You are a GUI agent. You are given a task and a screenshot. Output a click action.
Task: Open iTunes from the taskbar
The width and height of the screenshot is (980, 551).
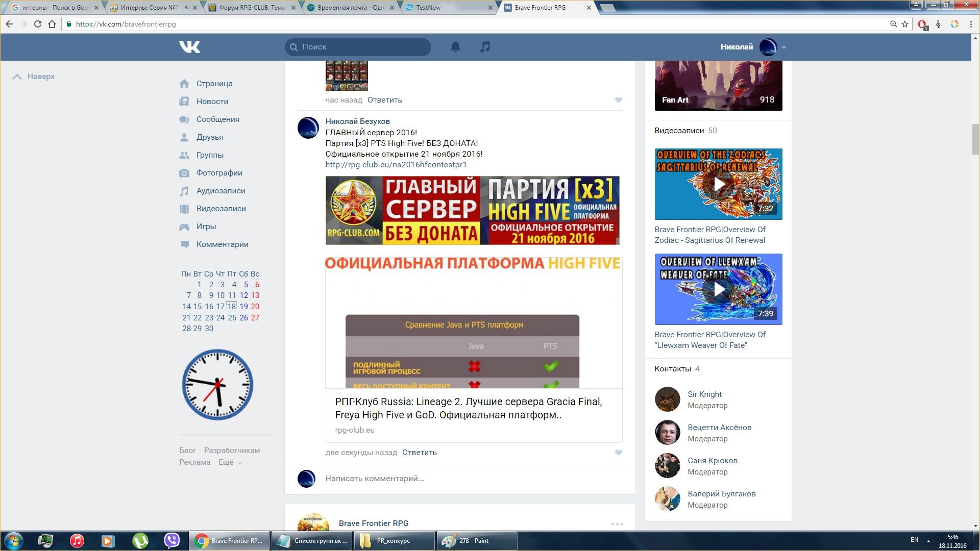[77, 540]
